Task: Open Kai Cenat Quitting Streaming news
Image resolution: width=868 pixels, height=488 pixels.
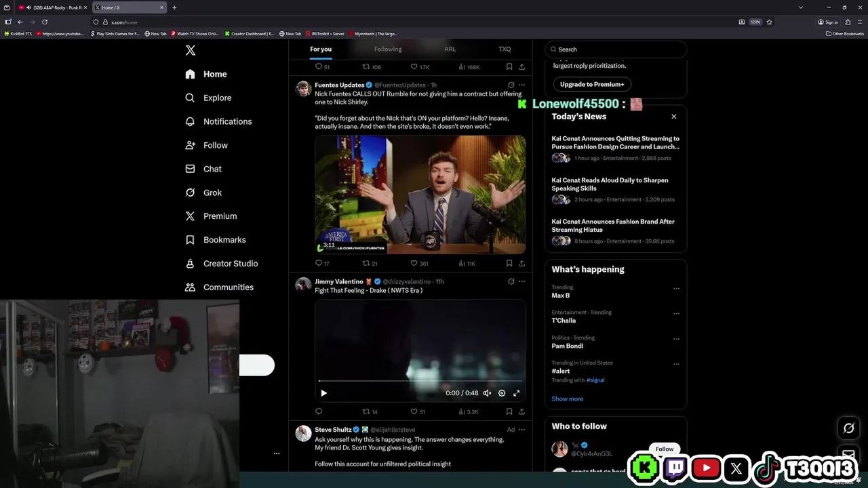Action: 616,142
